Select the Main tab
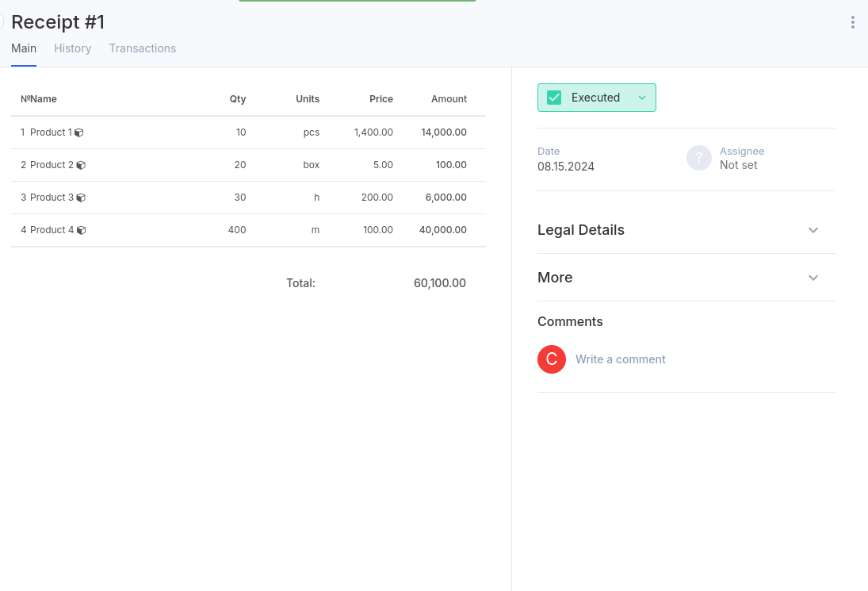Image resolution: width=868 pixels, height=591 pixels. pos(24,48)
